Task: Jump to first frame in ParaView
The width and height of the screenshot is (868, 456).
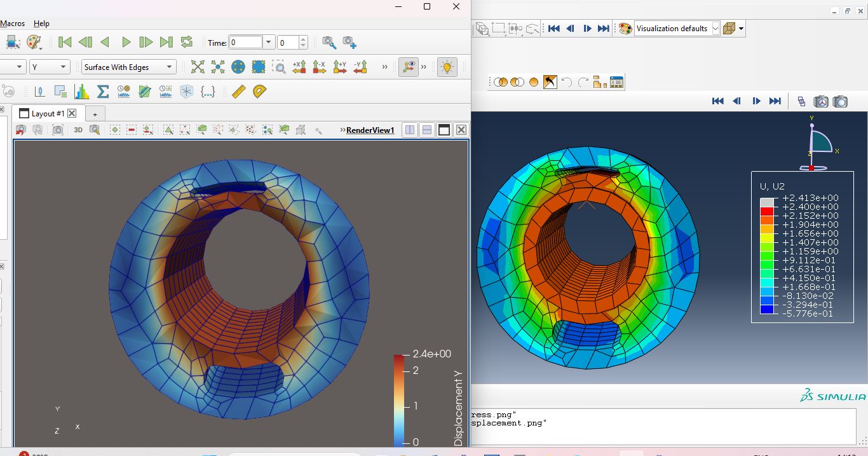Action: (x=65, y=43)
